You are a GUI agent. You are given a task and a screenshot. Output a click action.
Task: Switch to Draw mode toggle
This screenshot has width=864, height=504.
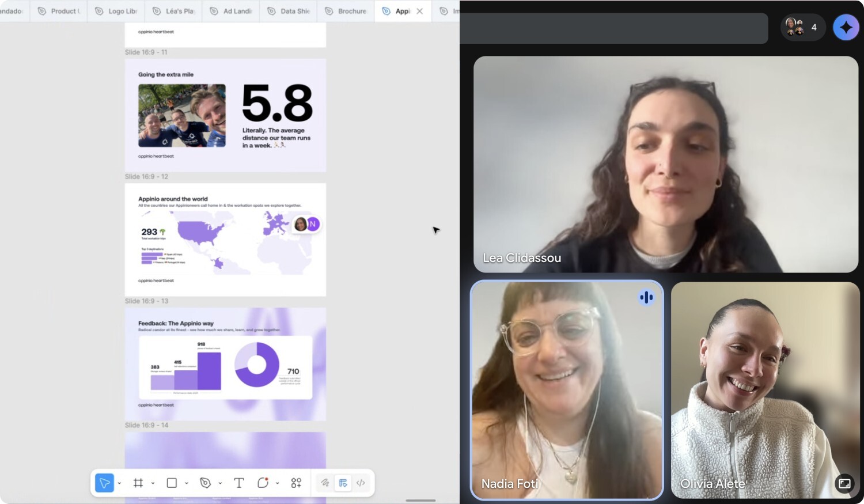325,483
